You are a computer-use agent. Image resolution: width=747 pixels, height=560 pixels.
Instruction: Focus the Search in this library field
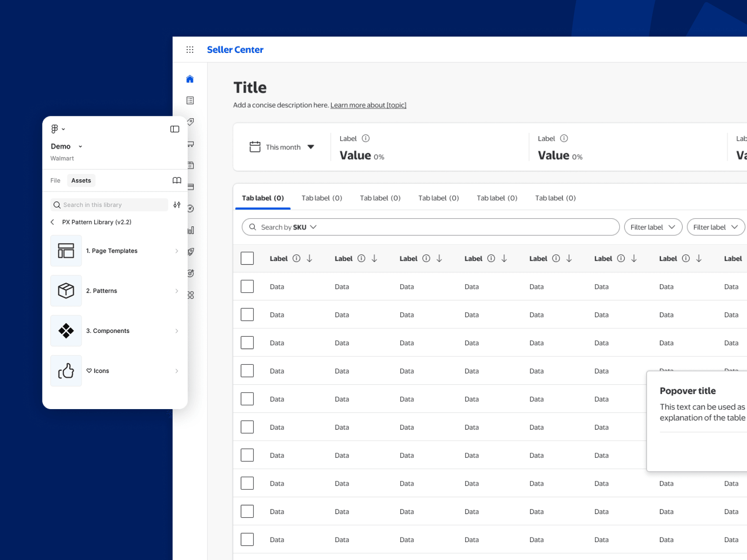point(109,205)
